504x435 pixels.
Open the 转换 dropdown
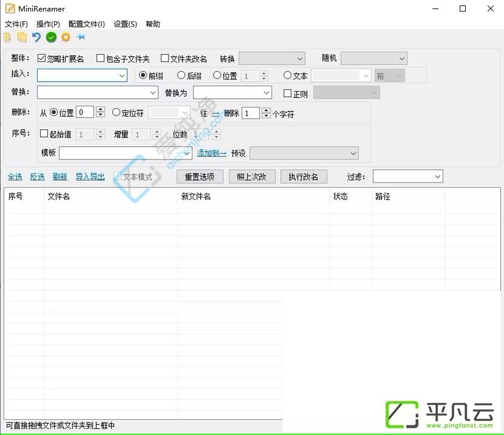click(272, 58)
